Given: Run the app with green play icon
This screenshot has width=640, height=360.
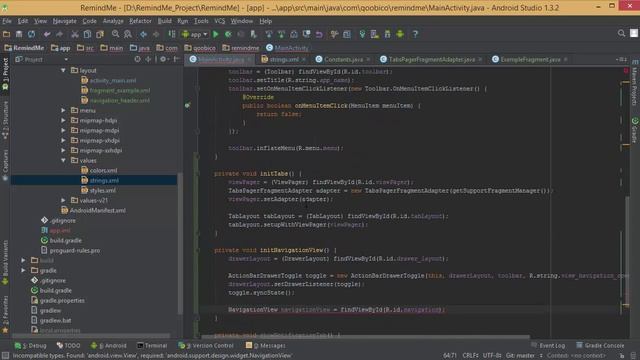Looking at the screenshot, I should pos(216,34).
